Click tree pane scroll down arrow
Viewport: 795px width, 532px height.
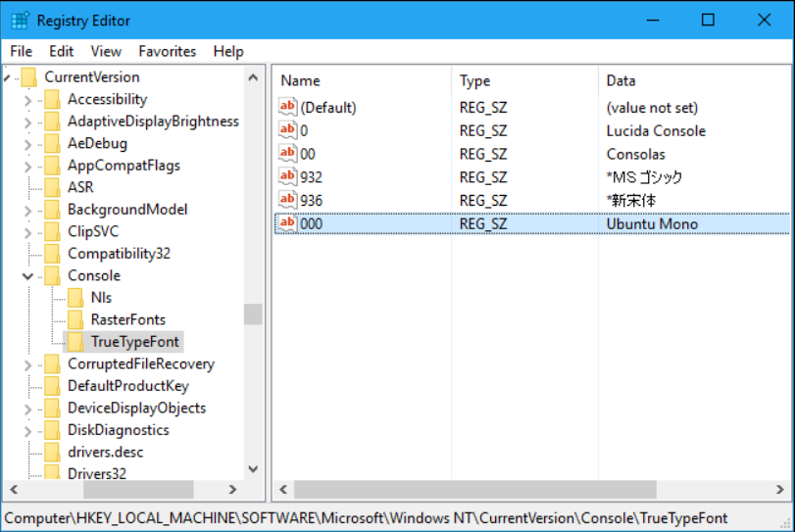[253, 469]
